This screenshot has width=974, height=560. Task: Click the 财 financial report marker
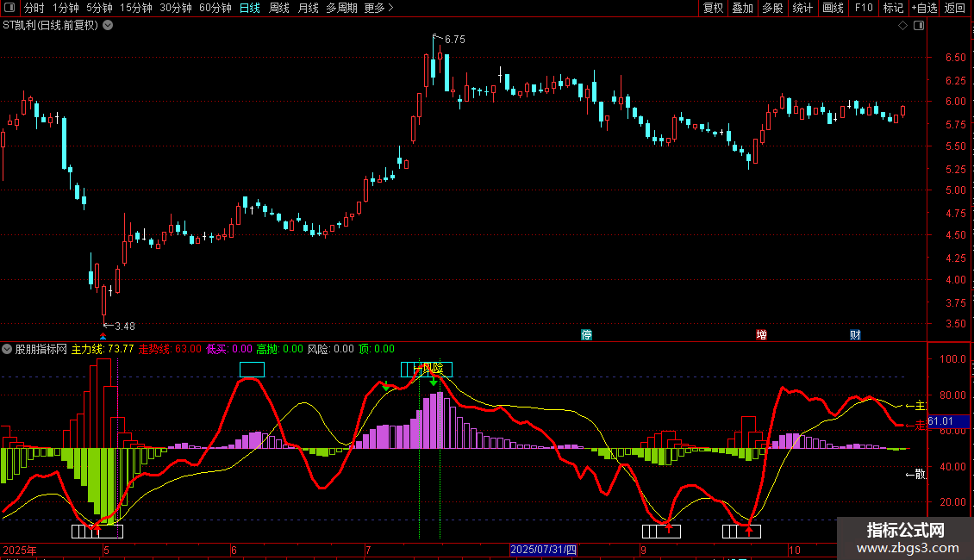855,334
